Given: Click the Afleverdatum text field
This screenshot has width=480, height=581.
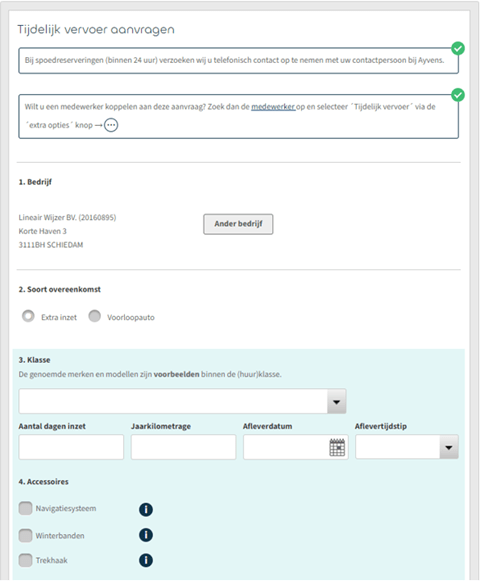Looking at the screenshot, I should pyautogui.click(x=286, y=447).
